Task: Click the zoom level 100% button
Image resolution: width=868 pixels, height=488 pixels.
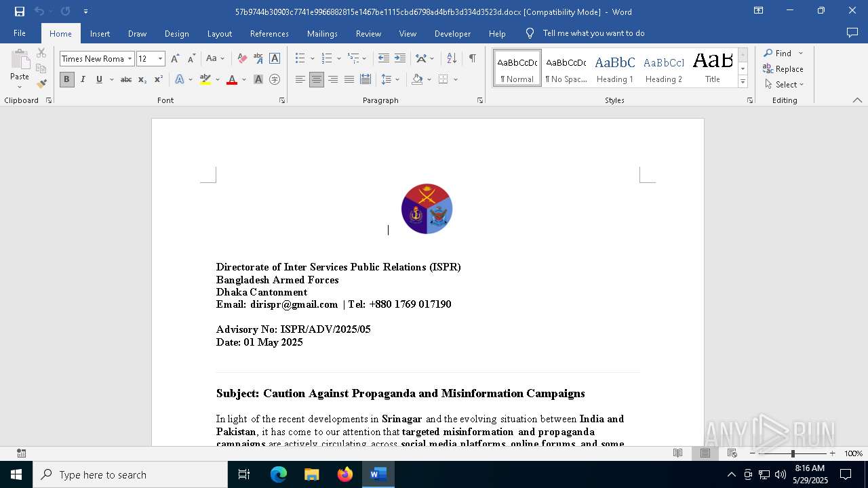Action: pyautogui.click(x=853, y=453)
